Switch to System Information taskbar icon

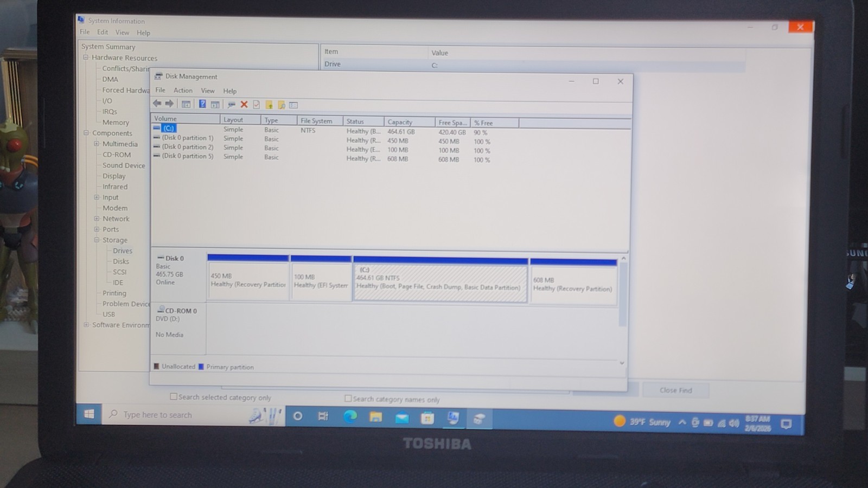[453, 418]
